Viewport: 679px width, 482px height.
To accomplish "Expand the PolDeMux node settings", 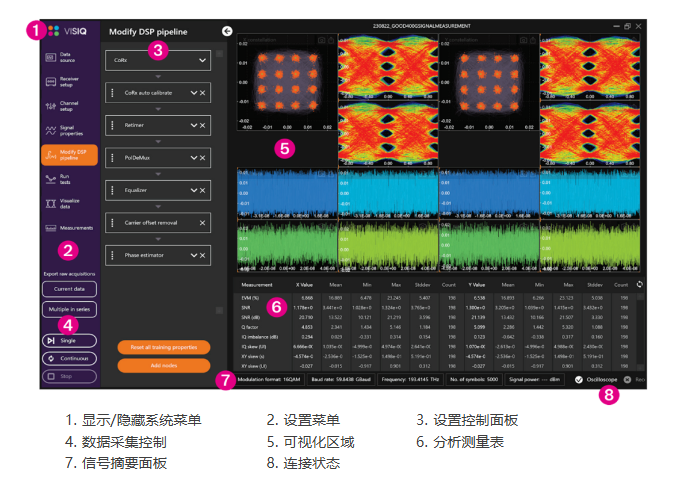I will 194,158.
